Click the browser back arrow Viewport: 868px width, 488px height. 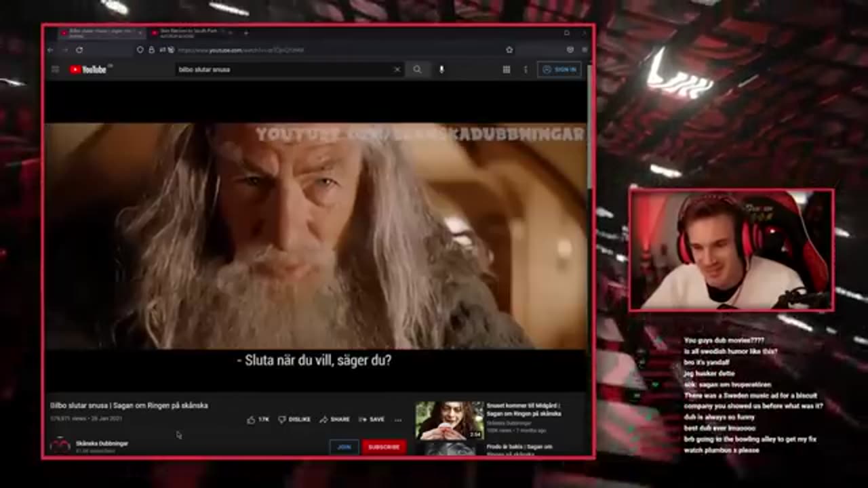[51, 49]
